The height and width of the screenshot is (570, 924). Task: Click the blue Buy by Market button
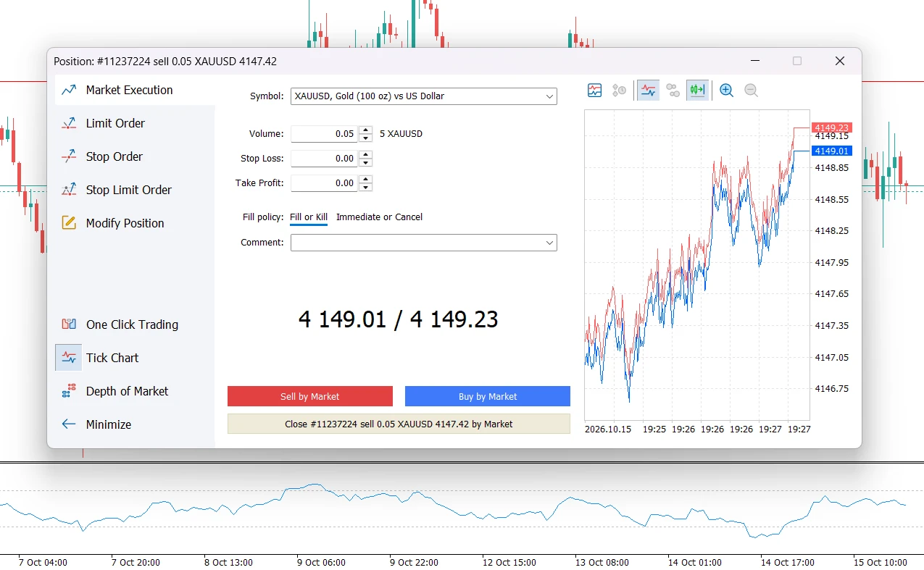(488, 396)
